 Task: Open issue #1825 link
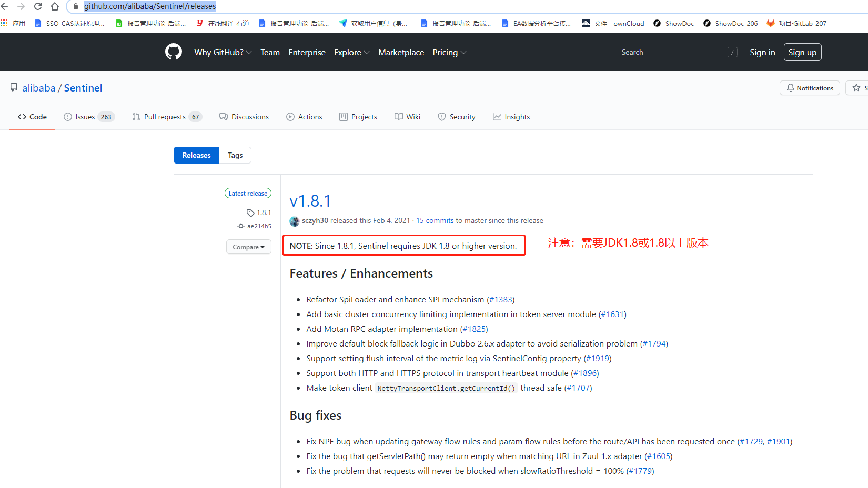(474, 329)
